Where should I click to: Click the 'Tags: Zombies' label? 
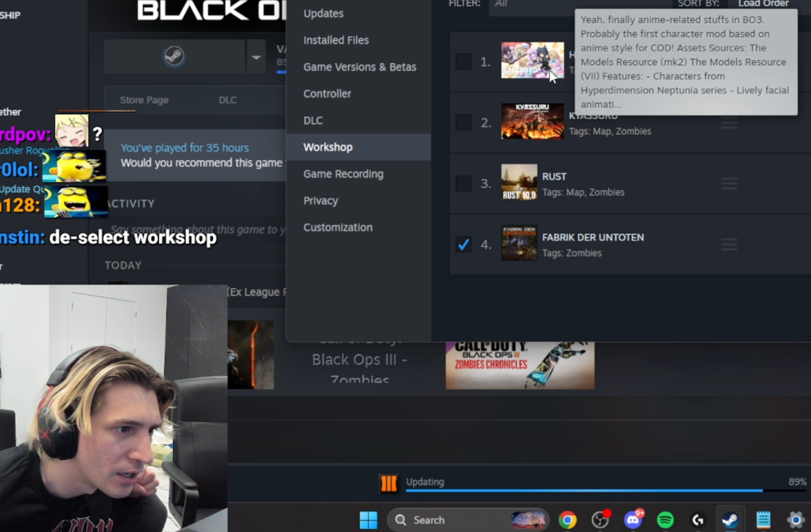point(572,253)
